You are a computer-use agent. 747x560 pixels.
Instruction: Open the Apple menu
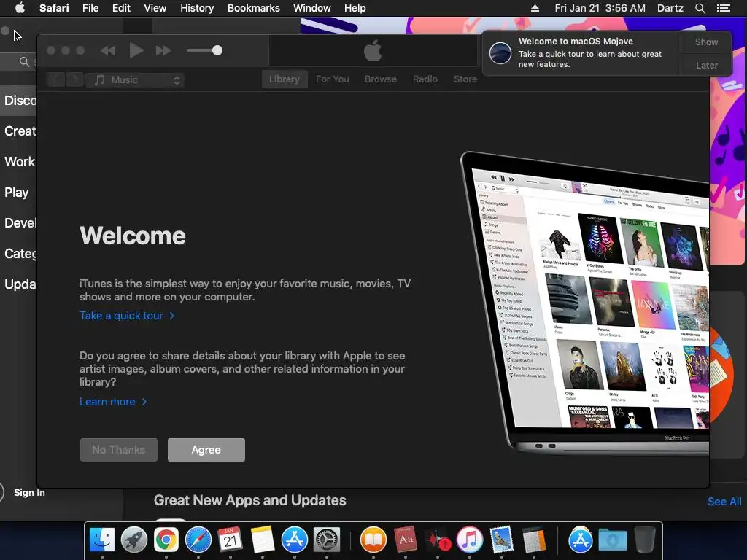pos(20,8)
